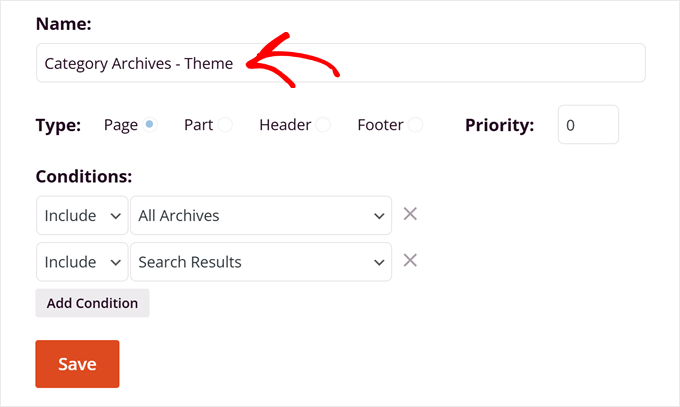Image resolution: width=680 pixels, height=407 pixels.
Task: Click the Conditions: heading
Action: click(84, 177)
